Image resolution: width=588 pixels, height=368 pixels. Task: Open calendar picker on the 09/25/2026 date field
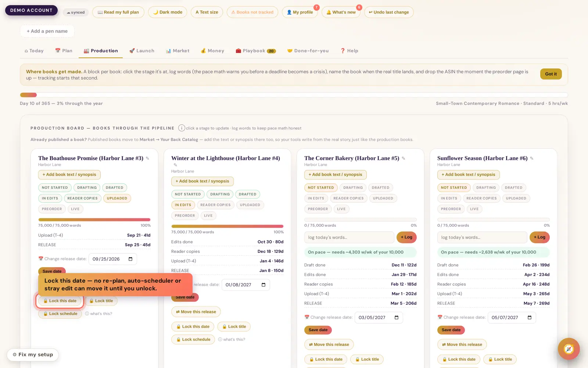coord(130,259)
